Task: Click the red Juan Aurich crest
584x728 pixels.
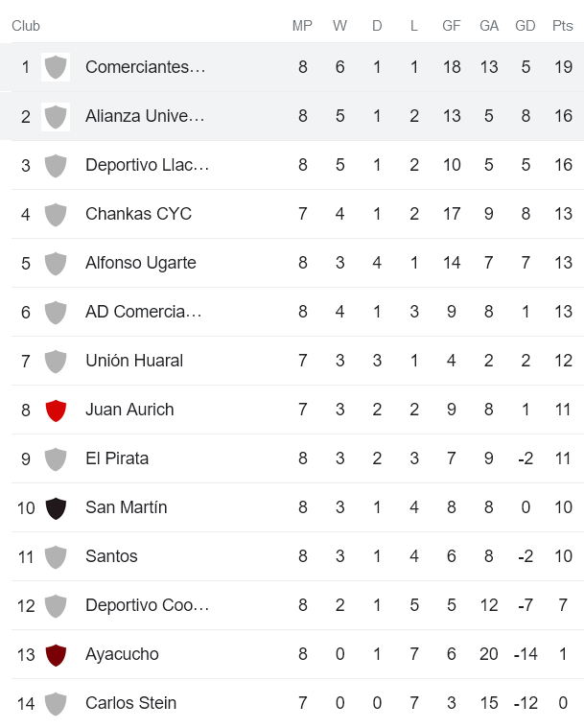Action: (x=56, y=410)
